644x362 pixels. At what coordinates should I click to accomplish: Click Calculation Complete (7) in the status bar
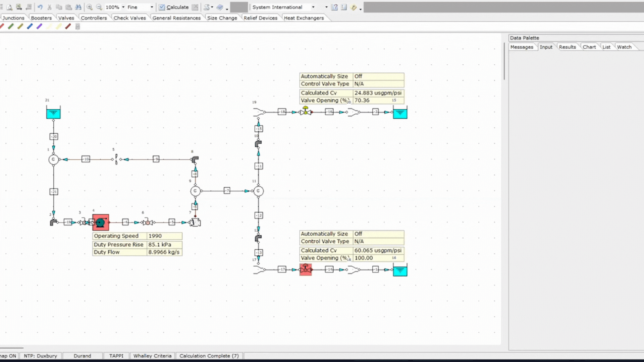pyautogui.click(x=209, y=356)
